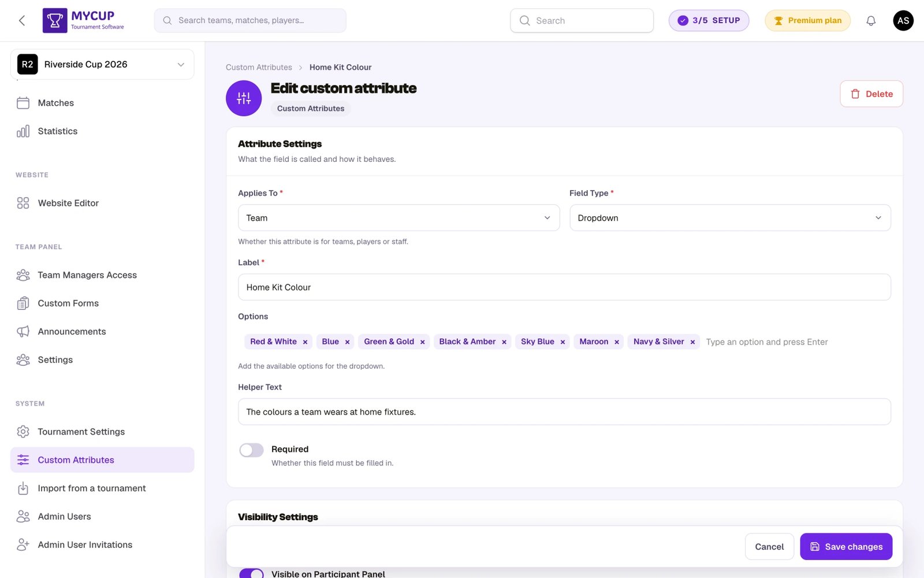The width and height of the screenshot is (924, 578).
Task: Click Custom Attributes breadcrumb link
Action: tap(259, 68)
